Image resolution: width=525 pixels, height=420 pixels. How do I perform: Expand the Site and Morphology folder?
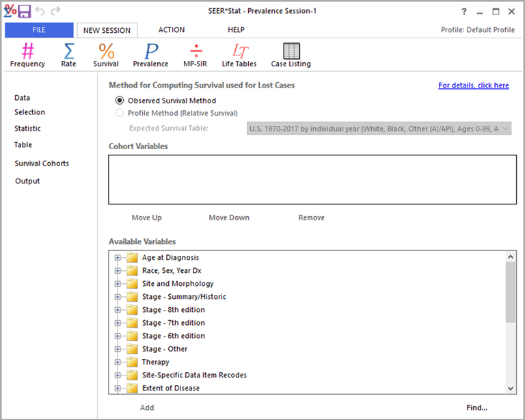118,284
